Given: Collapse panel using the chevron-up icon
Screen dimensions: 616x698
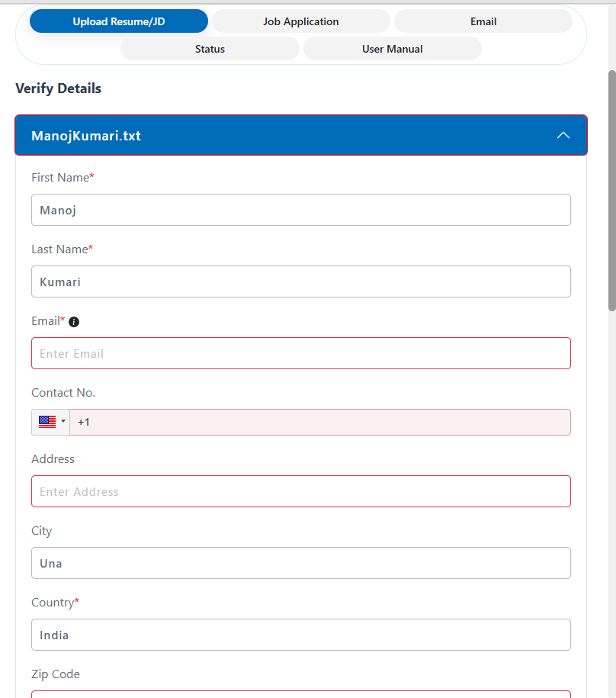Looking at the screenshot, I should [563, 136].
